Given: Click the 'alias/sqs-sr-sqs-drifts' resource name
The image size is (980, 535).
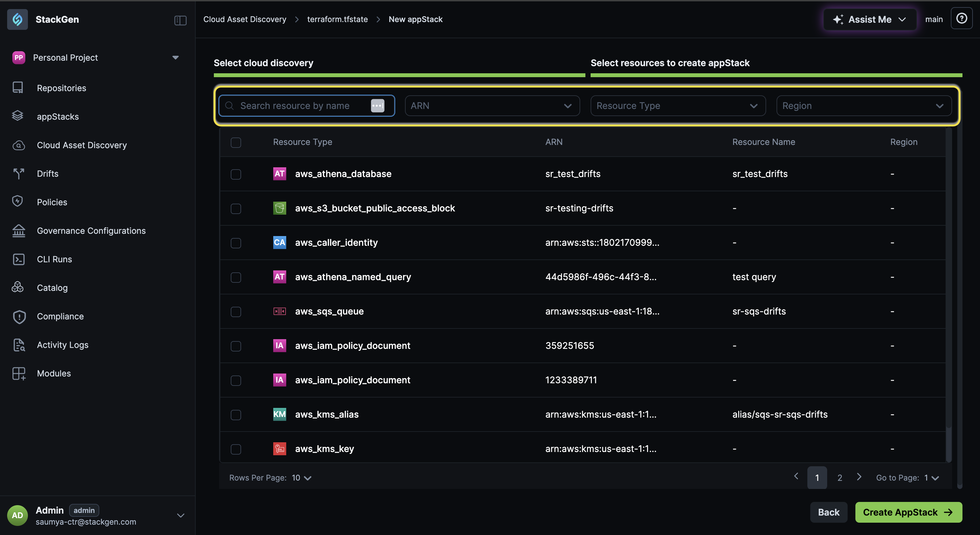Looking at the screenshot, I should tap(780, 414).
